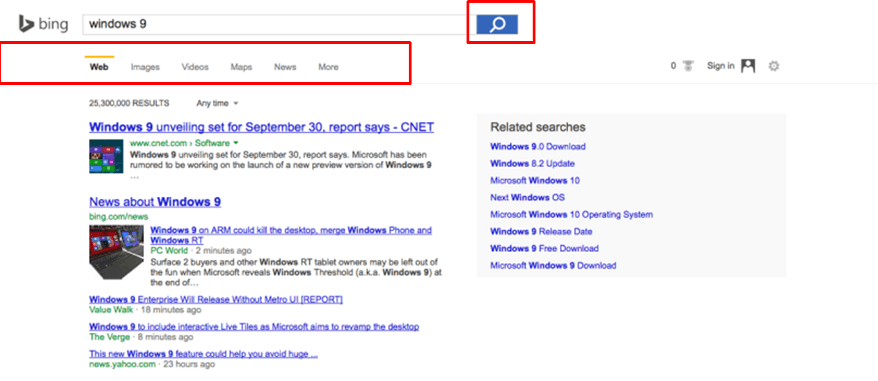Click the rewards count 0
This screenshot has width=878, height=381.
click(x=674, y=66)
